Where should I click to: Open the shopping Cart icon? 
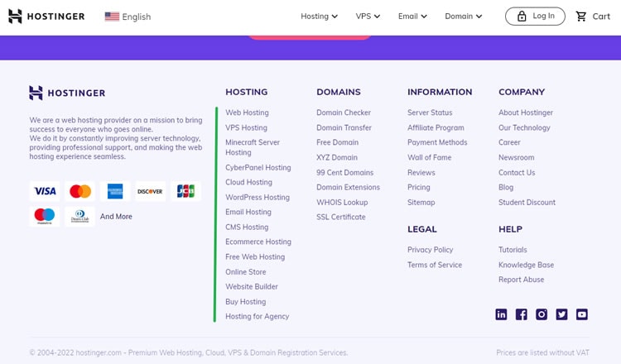coord(581,17)
